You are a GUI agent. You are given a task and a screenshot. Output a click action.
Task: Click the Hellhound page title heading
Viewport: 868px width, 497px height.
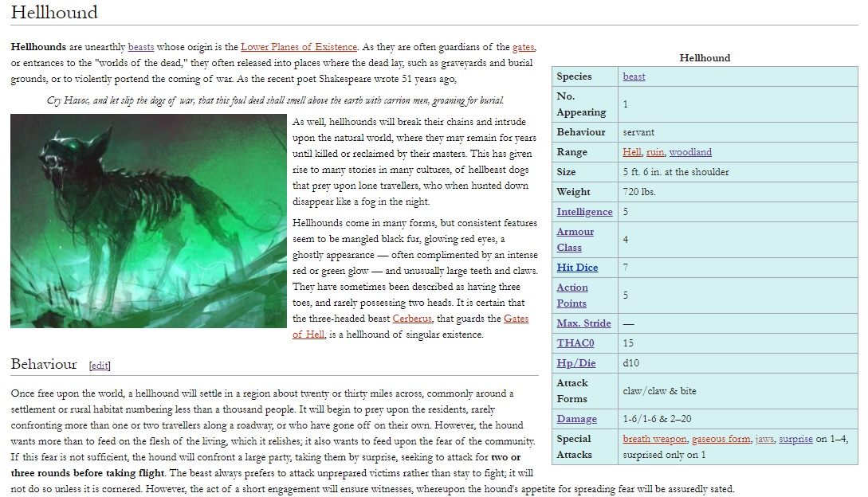click(x=54, y=12)
